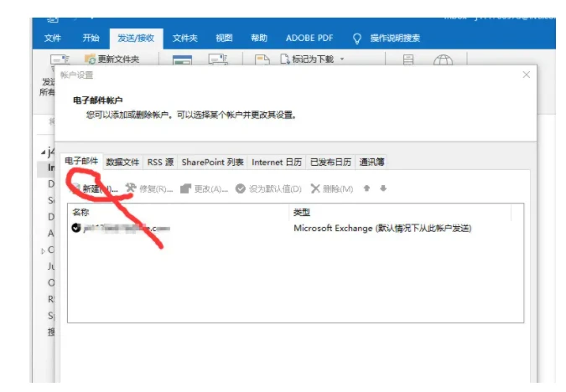Click the 更新文件夹 refresh icon
566x392 pixels.
(x=90, y=59)
